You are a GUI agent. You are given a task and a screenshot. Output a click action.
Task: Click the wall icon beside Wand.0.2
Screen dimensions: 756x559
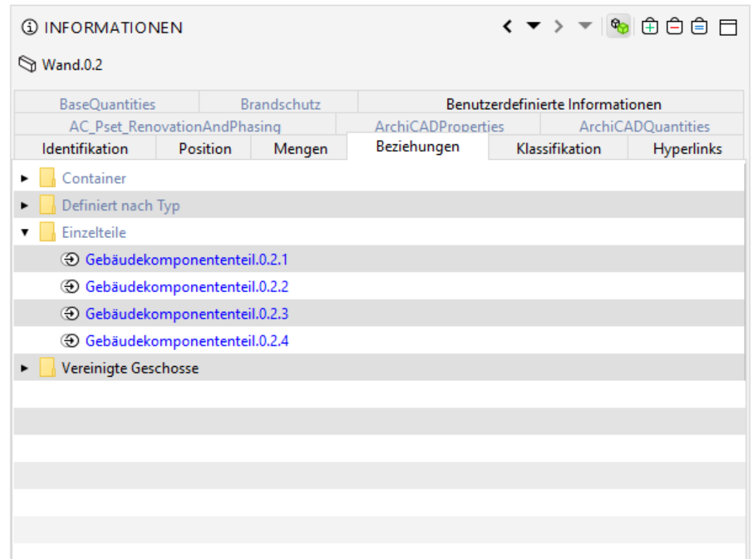(x=27, y=64)
